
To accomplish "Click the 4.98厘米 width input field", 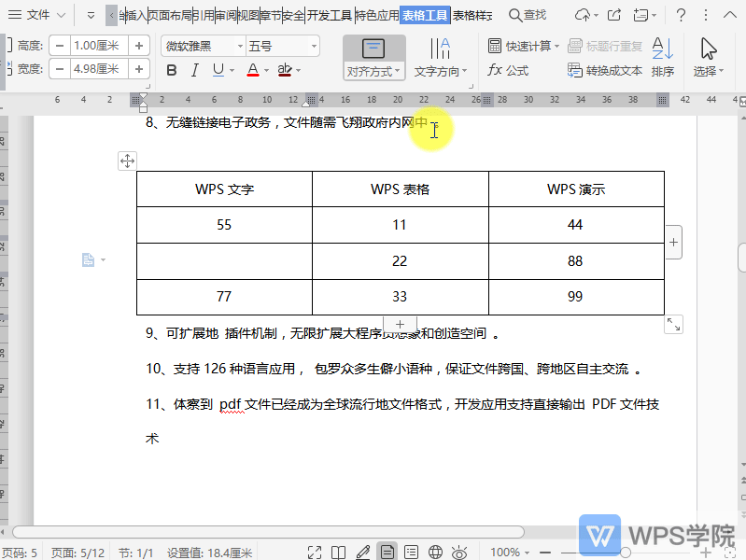I will click(x=99, y=69).
